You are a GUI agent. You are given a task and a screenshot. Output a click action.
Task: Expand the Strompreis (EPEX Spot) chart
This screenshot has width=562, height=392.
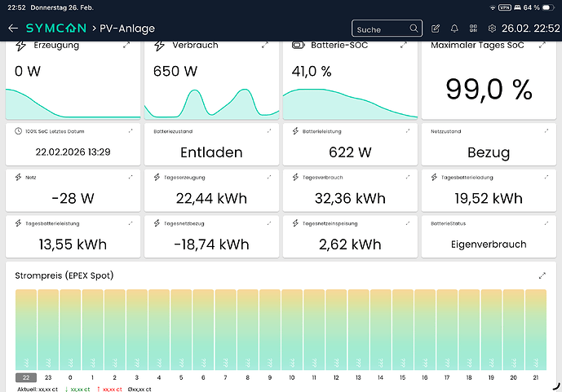click(x=542, y=275)
